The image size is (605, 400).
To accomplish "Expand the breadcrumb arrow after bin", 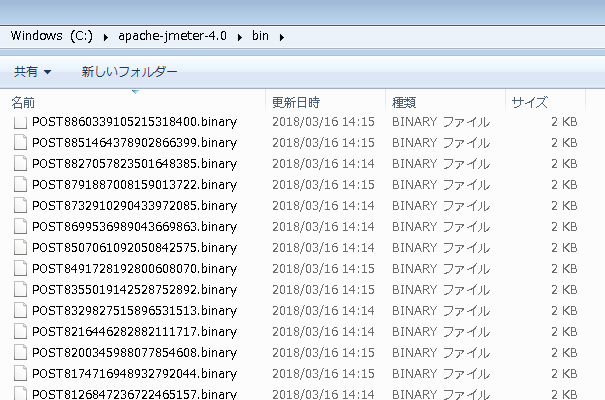I will point(283,37).
